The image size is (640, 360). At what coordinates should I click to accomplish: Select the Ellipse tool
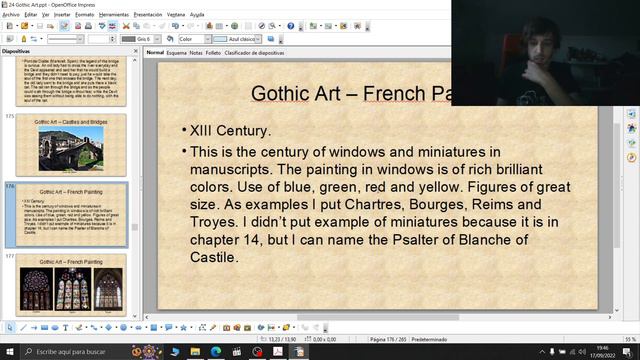[55, 327]
